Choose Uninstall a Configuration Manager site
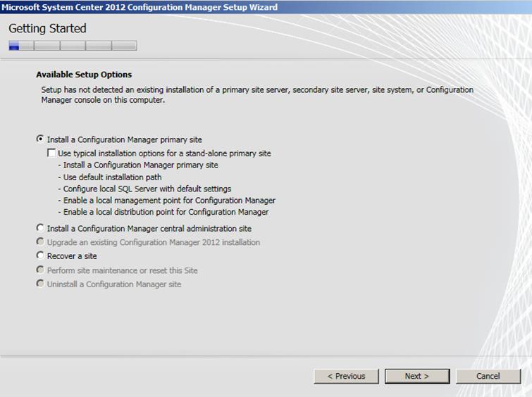Image resolution: width=532 pixels, height=397 pixels. click(x=40, y=284)
